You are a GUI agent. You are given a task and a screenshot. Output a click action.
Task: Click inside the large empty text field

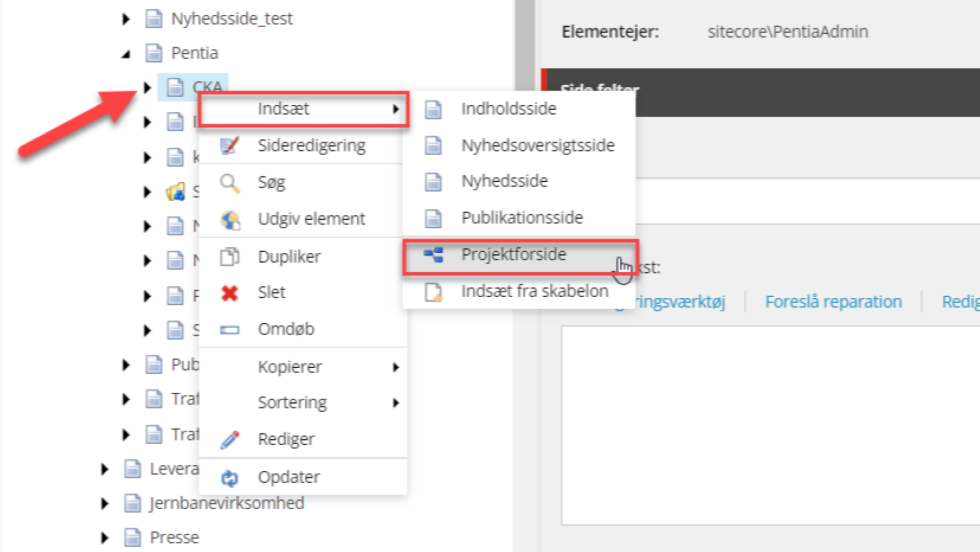click(770, 425)
